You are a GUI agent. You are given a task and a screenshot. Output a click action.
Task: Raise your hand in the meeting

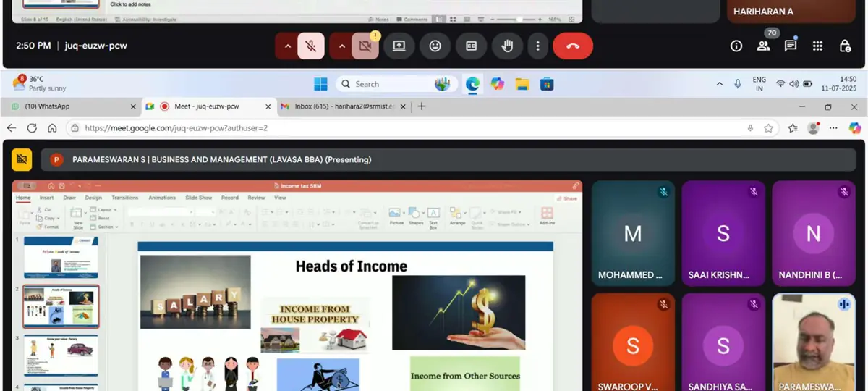point(507,46)
